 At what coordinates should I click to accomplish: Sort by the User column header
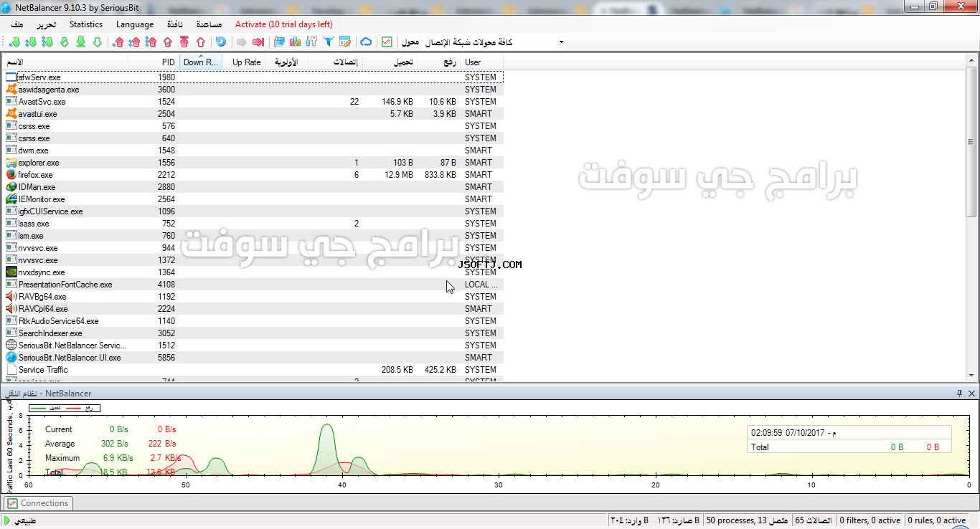pyautogui.click(x=482, y=62)
